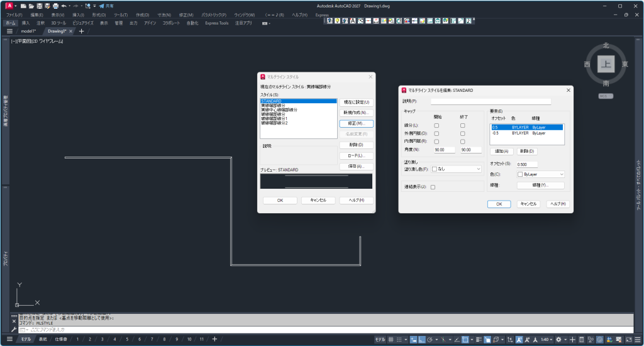644x346 pixels.
Task: Click the Save icon in quick access toolbar
Action: pyautogui.click(x=39, y=6)
